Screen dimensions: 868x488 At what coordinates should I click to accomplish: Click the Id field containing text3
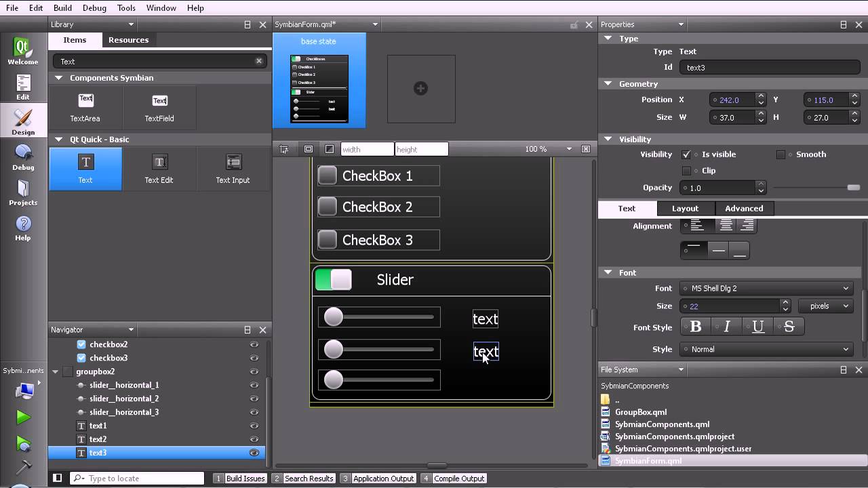(770, 67)
